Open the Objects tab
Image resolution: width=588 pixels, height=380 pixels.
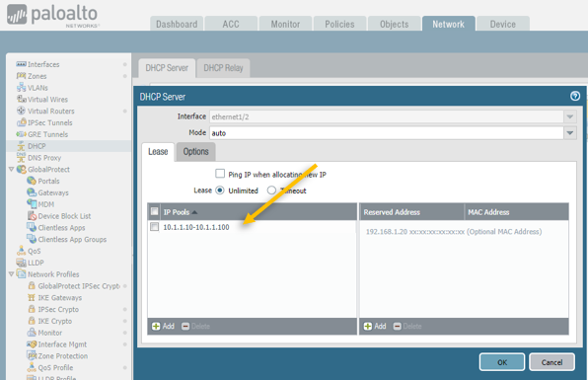pyautogui.click(x=394, y=24)
